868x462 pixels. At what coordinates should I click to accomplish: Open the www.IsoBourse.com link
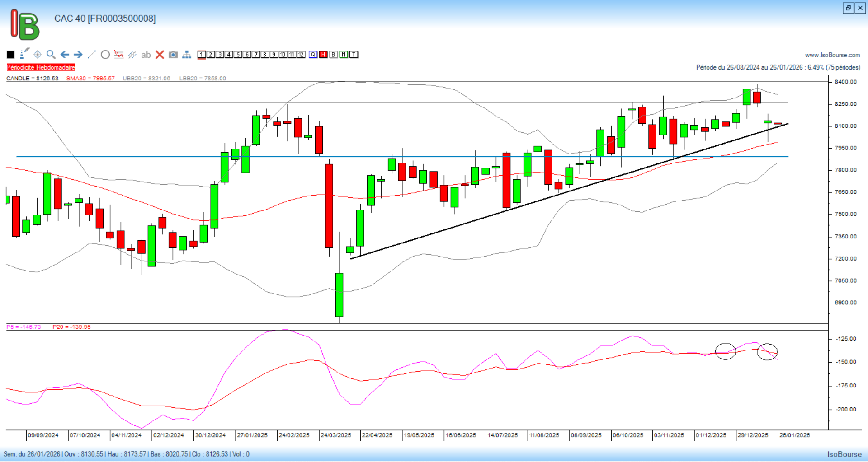coord(832,55)
